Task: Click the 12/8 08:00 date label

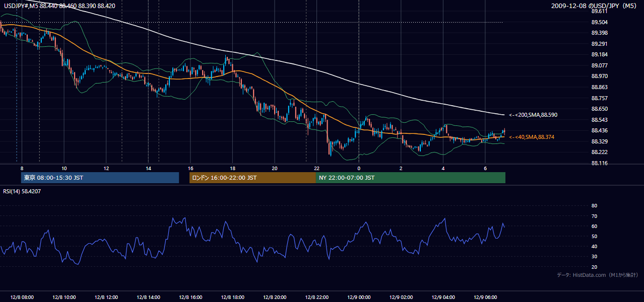Action: [22, 297]
